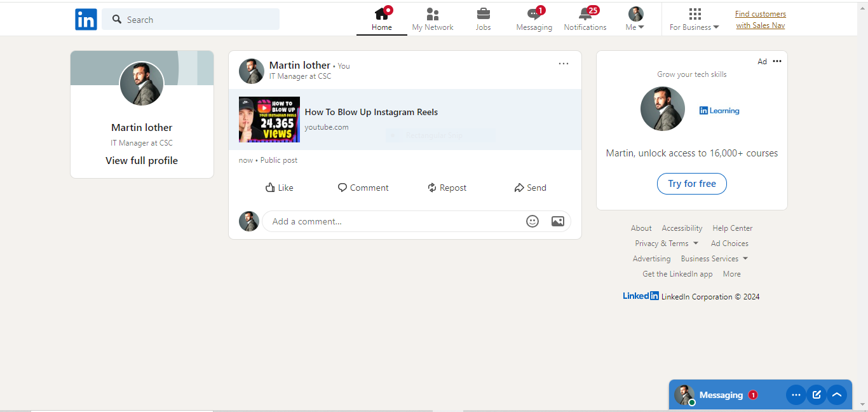868x412 pixels.
Task: Focus the Add a comment field
Action: [416, 221]
